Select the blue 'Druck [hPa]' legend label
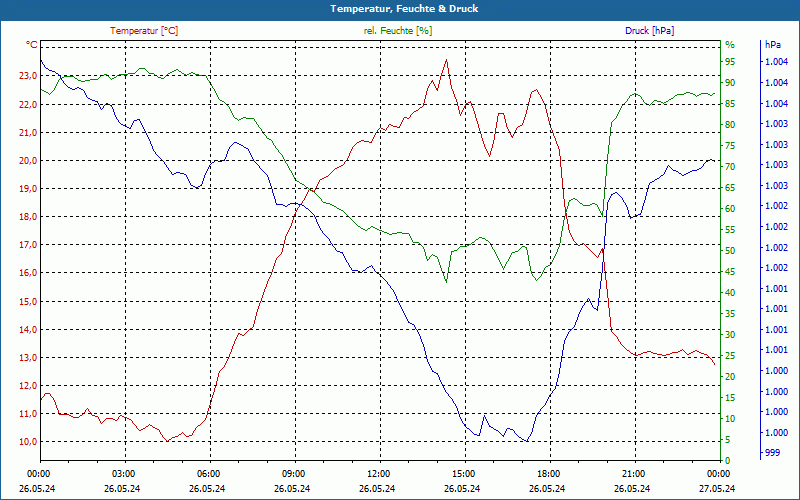The image size is (800, 500). click(x=649, y=31)
